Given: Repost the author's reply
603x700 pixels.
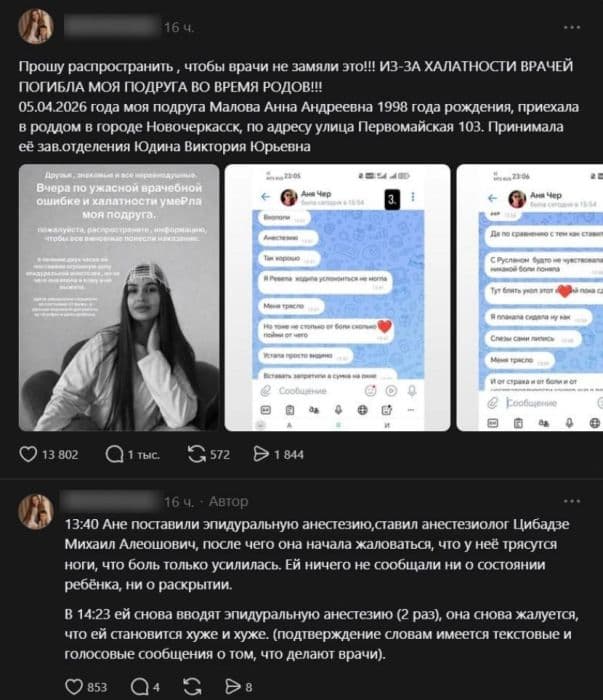Looking at the screenshot, I should pyautogui.click(x=192, y=687).
